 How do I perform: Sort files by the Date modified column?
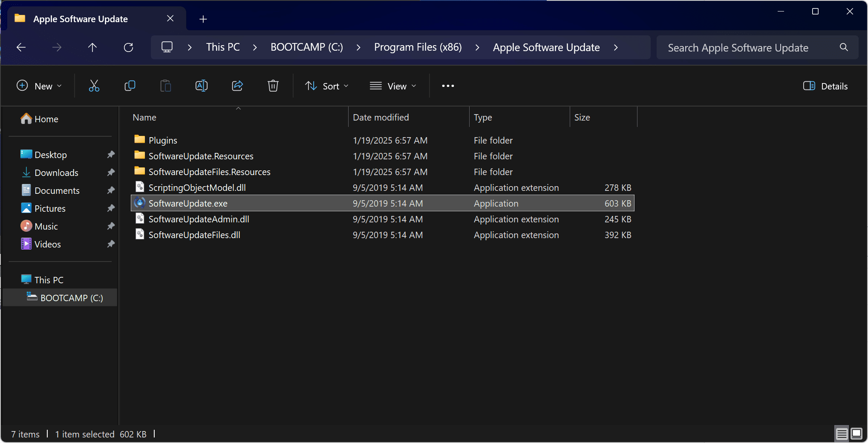381,118
